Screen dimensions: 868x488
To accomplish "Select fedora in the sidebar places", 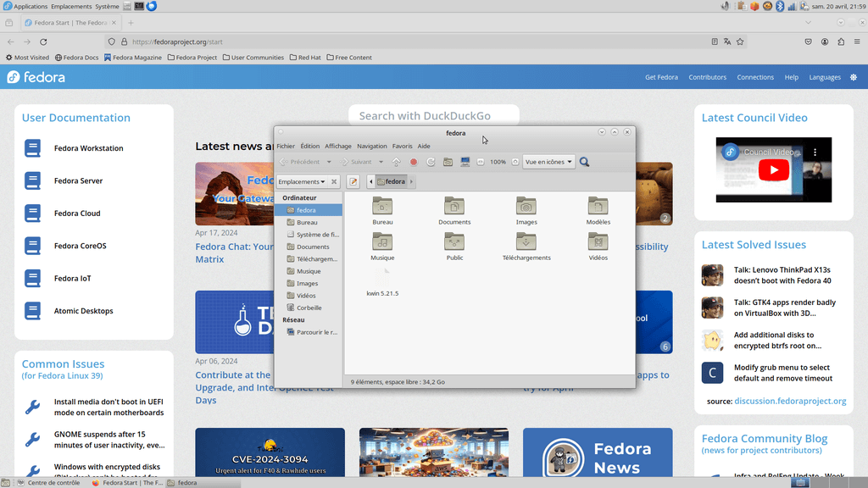I will coord(309,210).
